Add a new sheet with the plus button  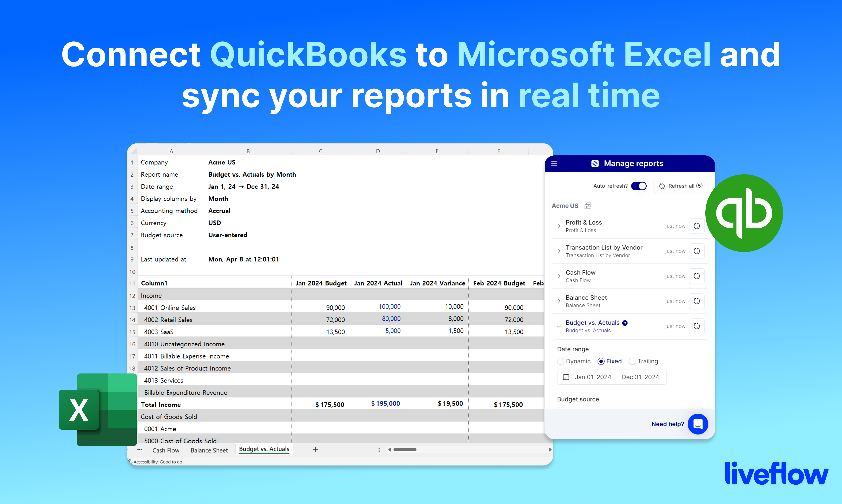click(315, 450)
